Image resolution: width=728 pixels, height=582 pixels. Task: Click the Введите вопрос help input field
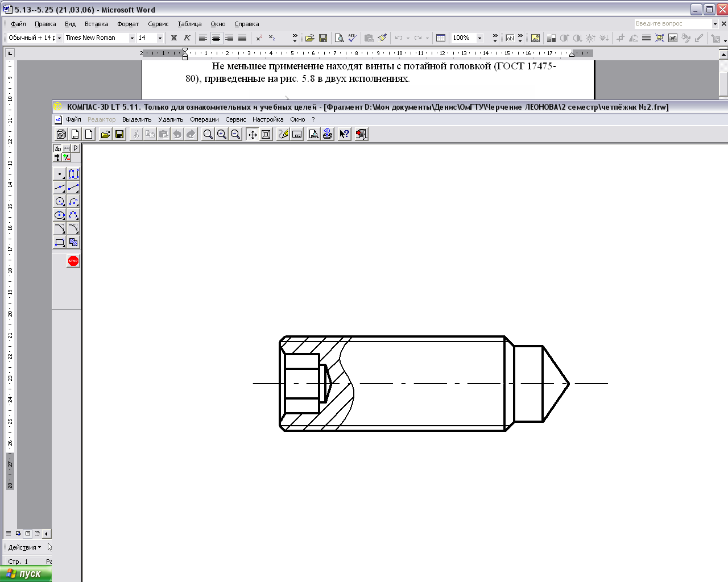click(673, 24)
